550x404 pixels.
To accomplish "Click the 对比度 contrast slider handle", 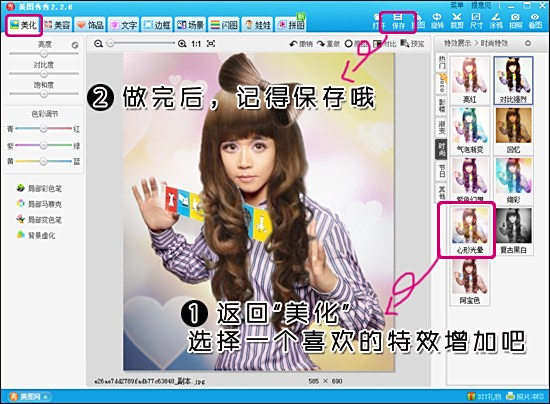I will (44, 74).
